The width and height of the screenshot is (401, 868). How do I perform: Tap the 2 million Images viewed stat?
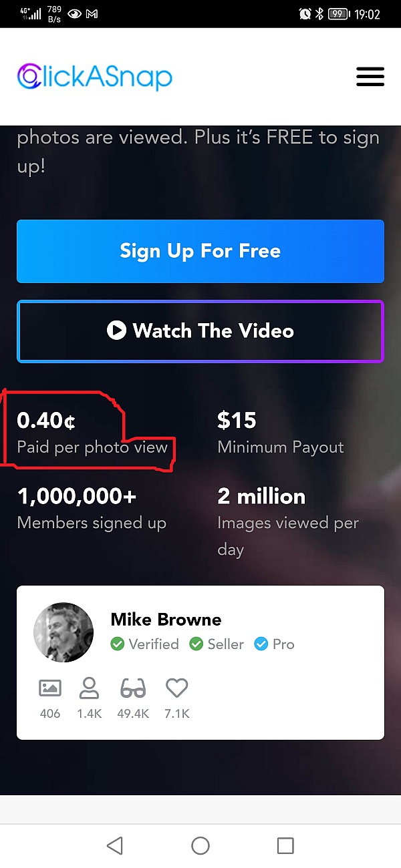(288, 522)
